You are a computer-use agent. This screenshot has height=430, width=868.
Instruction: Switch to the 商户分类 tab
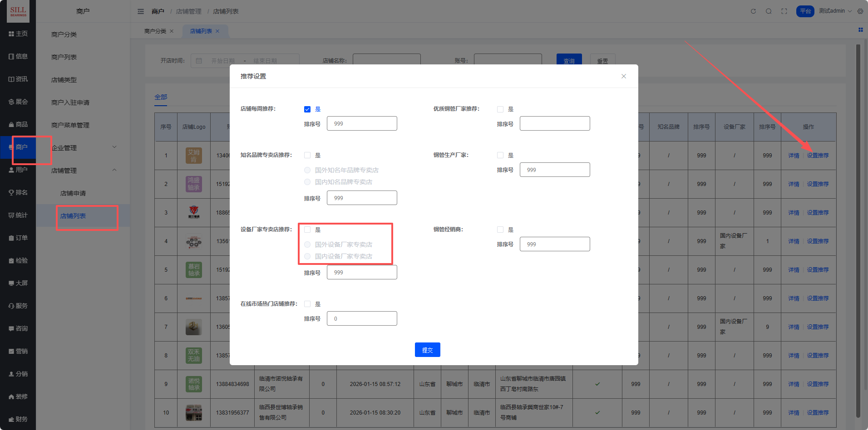[x=155, y=31]
